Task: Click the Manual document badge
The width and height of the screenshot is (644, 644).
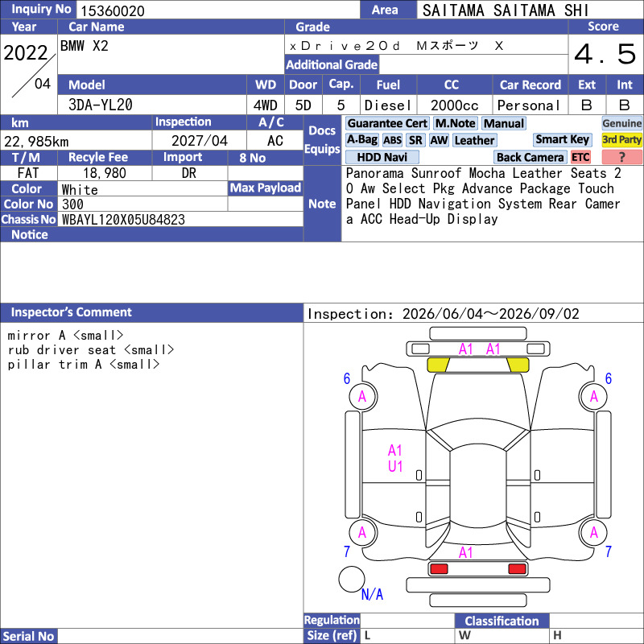Action: (x=504, y=123)
